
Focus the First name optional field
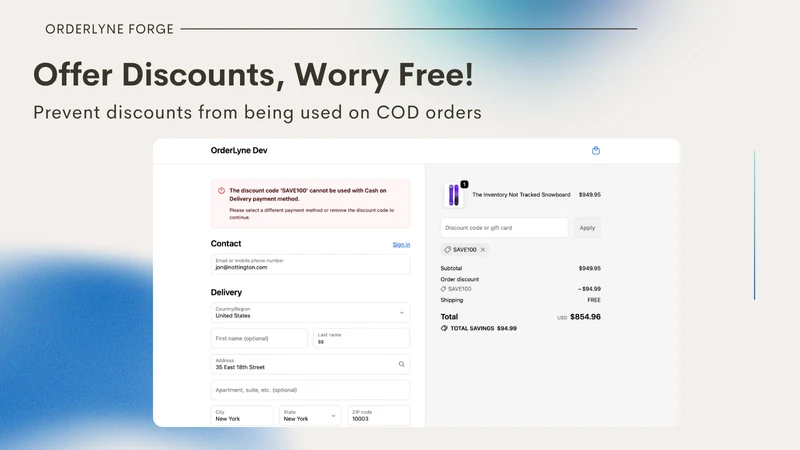[x=259, y=338]
